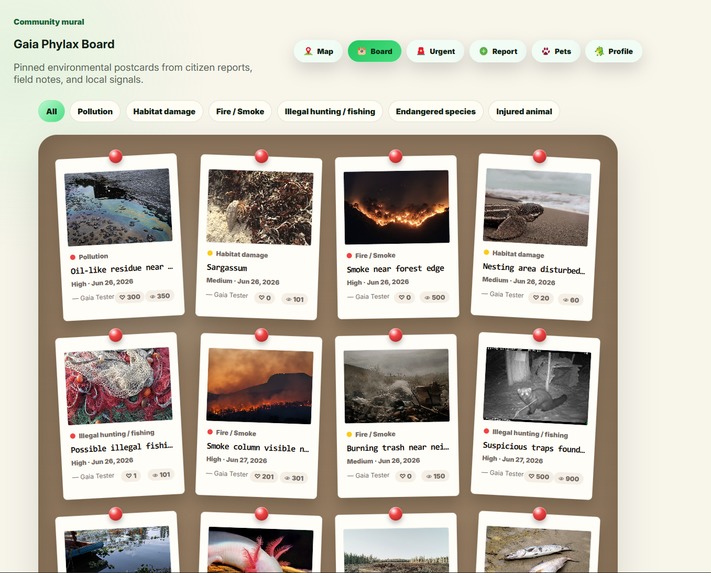Click the Urgent siren icon
711x573 pixels.
[421, 51]
